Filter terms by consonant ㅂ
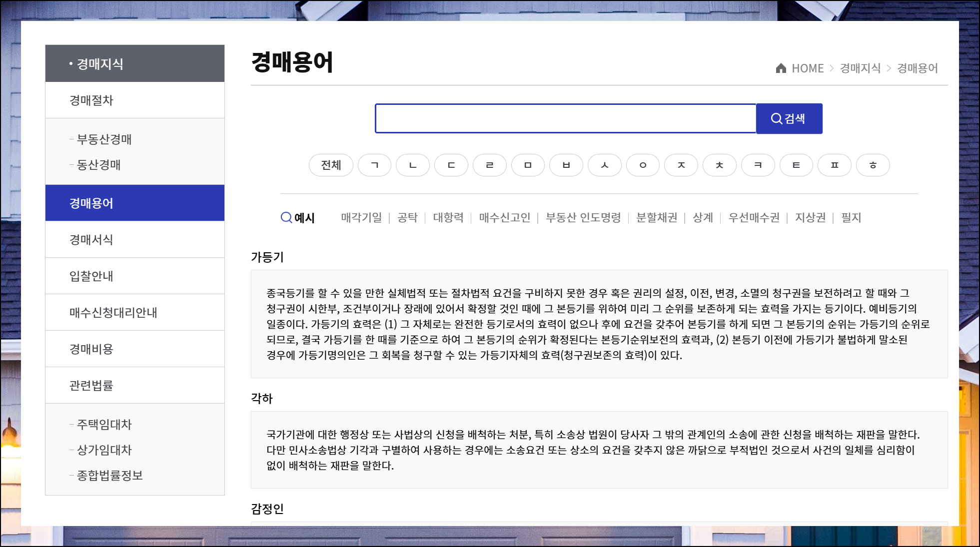The height and width of the screenshot is (547, 980). pyautogui.click(x=566, y=165)
